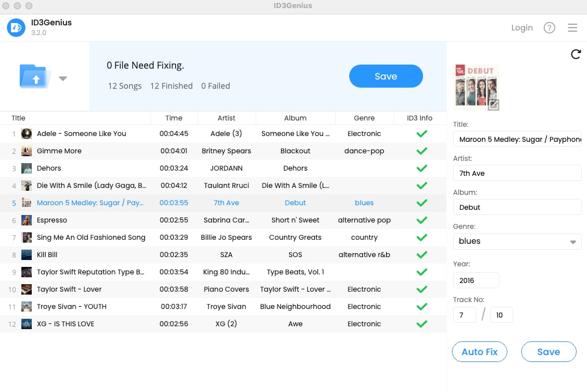Click the Dehors cover thumbnail
The width and height of the screenshot is (587, 392).
click(x=27, y=168)
